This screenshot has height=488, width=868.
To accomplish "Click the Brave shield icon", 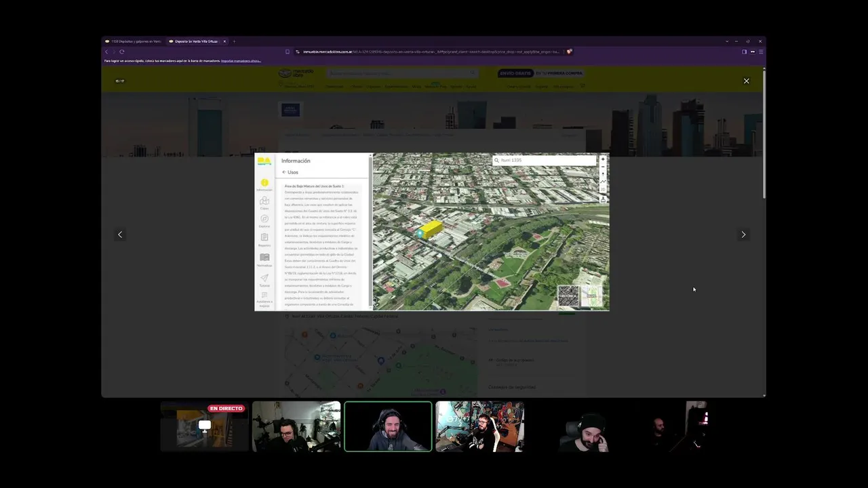I will point(569,52).
